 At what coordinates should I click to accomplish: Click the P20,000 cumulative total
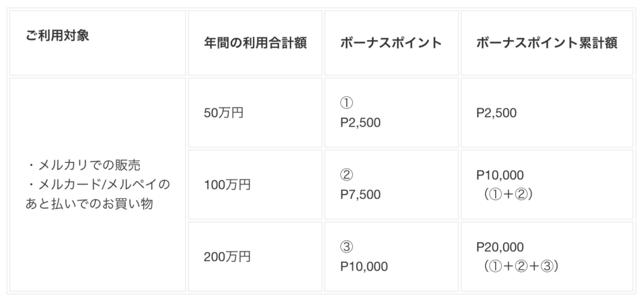501,247
